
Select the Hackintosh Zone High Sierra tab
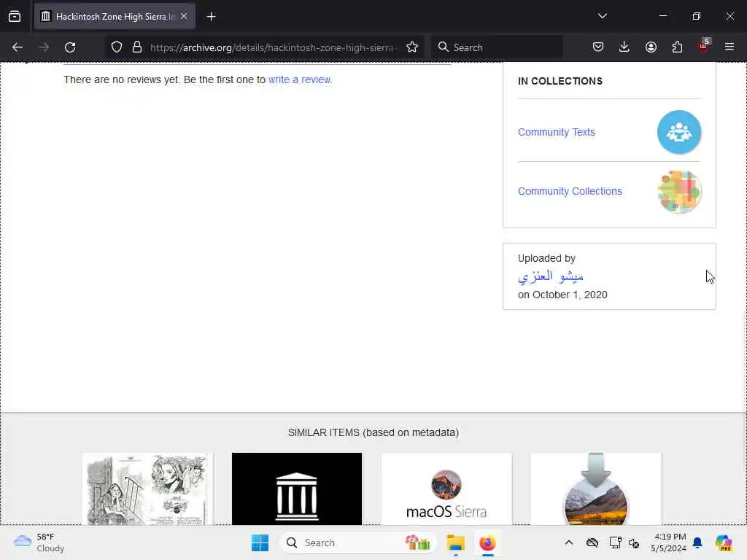pyautogui.click(x=115, y=17)
